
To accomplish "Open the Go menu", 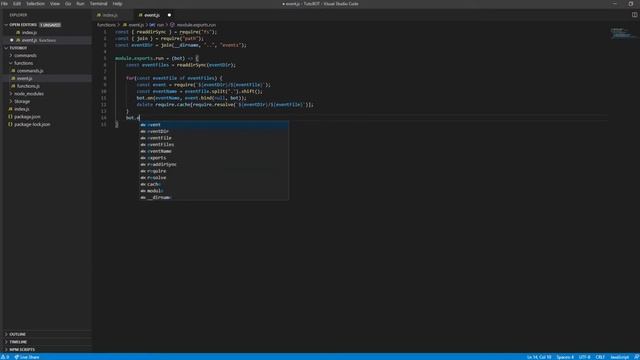I will 68,4.
